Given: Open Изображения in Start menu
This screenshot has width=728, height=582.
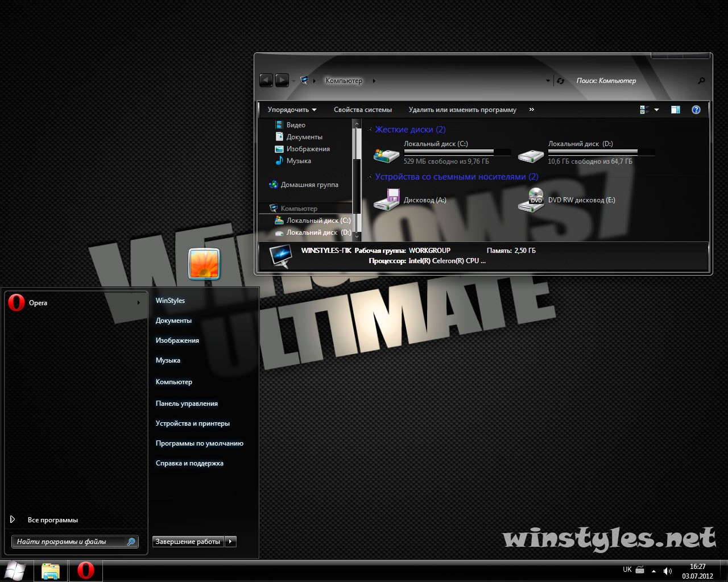Looking at the screenshot, I should coord(177,340).
